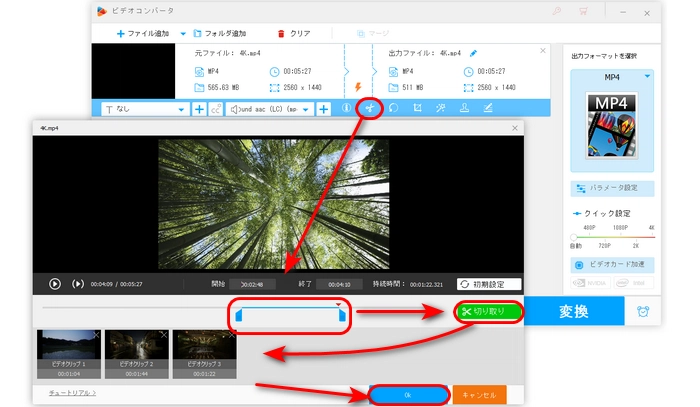This screenshot has width=700, height=407.
Task: Open the rotate tool in the toolbar
Action: [393, 108]
